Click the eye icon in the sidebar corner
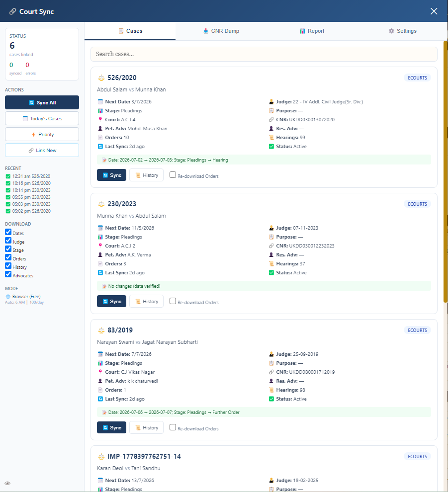Image resolution: width=448 pixels, height=492 pixels. tap(7, 483)
